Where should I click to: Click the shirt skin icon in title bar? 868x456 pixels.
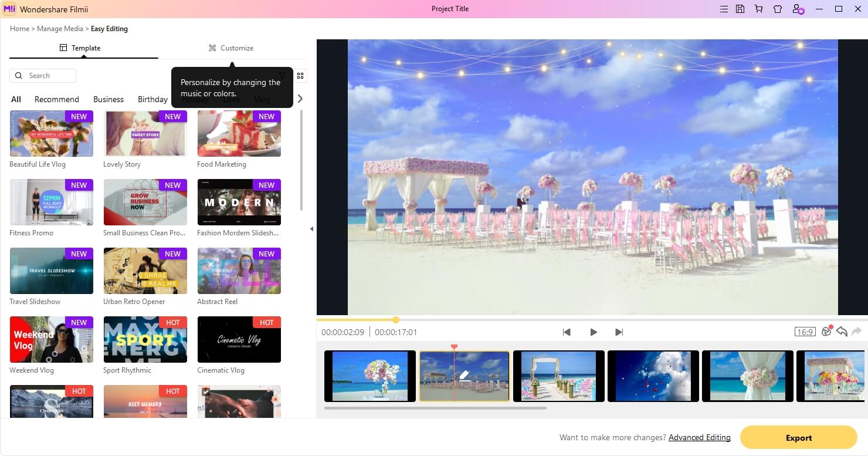click(x=778, y=9)
